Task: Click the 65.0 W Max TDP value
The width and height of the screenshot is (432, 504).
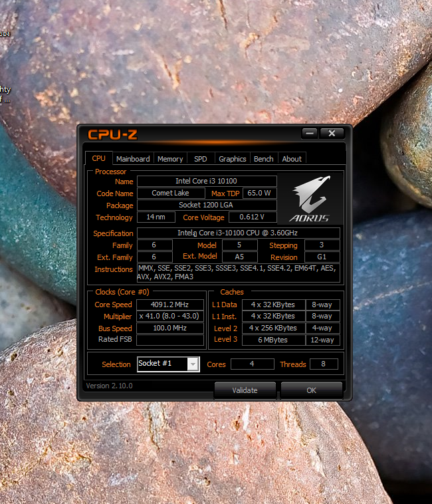Action: 259,193
